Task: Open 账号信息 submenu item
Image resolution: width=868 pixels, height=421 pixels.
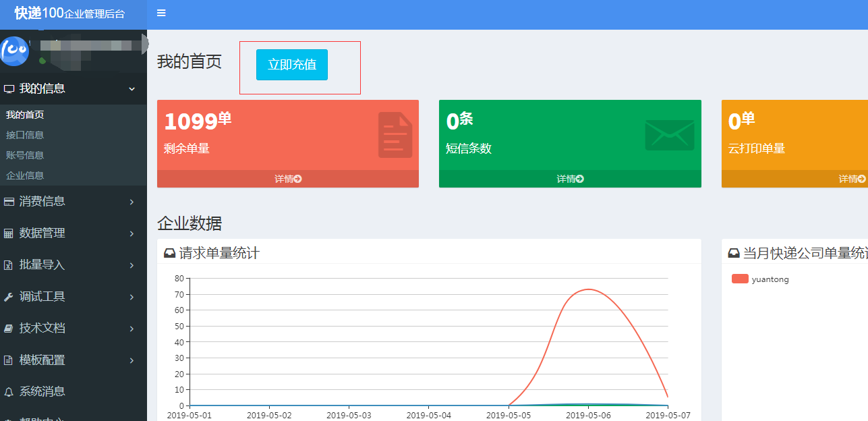Action: (x=25, y=155)
